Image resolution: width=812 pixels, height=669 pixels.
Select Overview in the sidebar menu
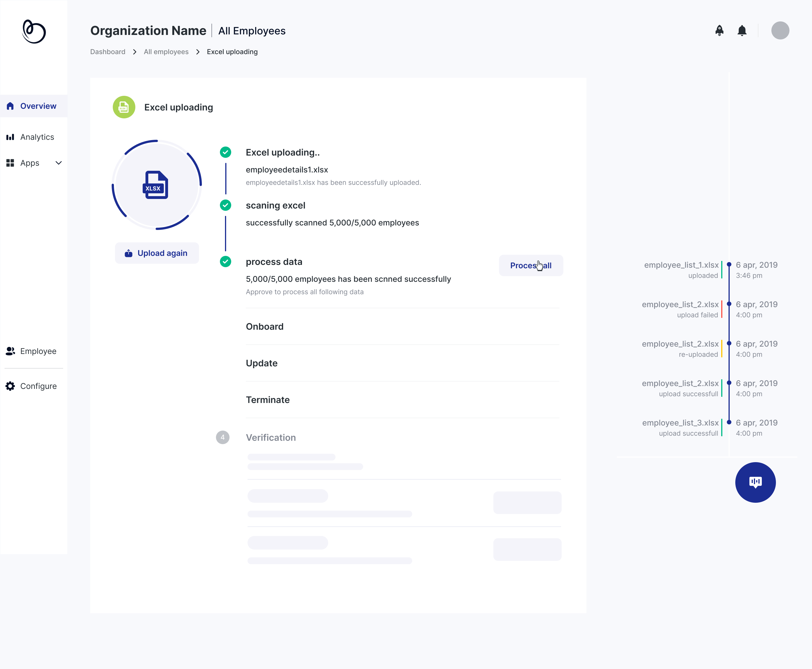(38, 106)
